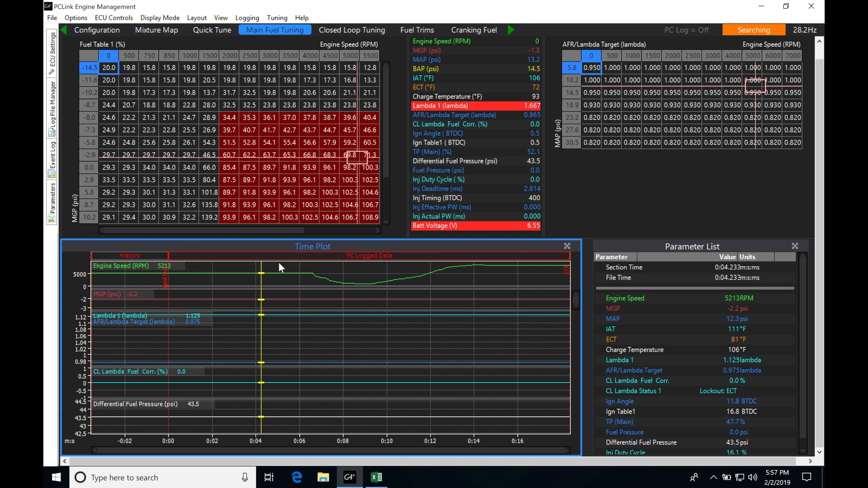The image size is (868, 488).
Task: Select the Mixture Map tab
Action: pos(156,30)
